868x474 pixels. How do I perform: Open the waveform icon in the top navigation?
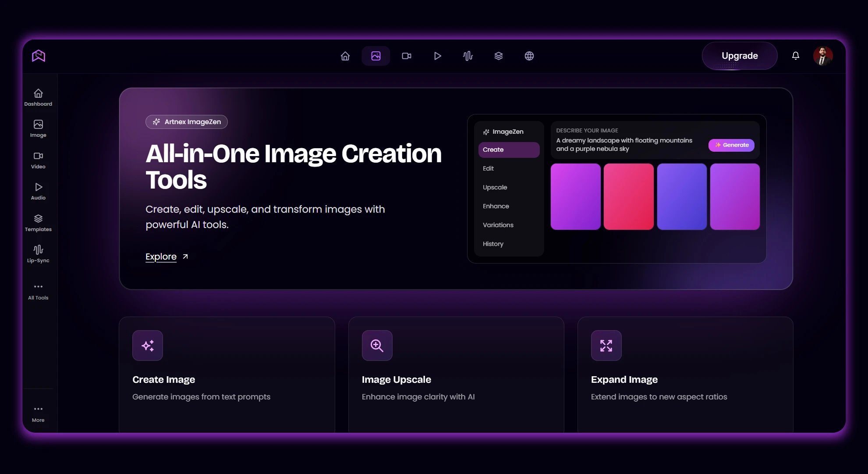(x=468, y=56)
